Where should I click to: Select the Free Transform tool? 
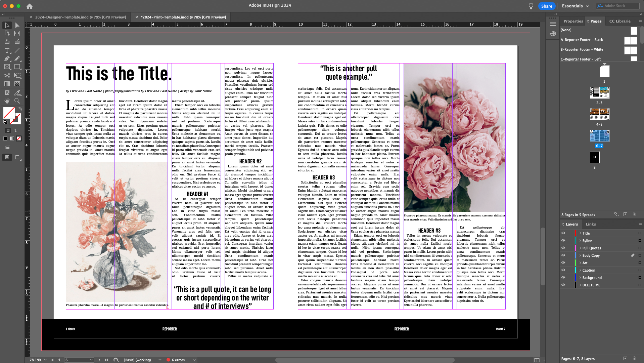point(17,76)
